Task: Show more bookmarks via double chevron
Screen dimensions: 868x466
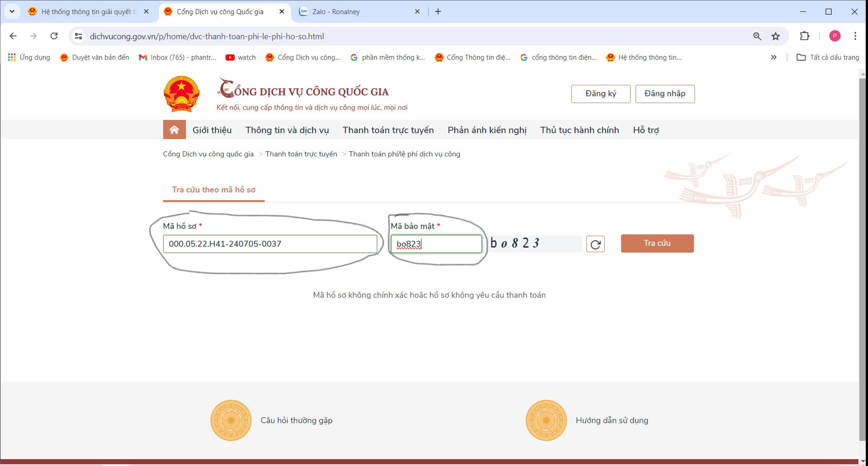Action: pos(773,57)
